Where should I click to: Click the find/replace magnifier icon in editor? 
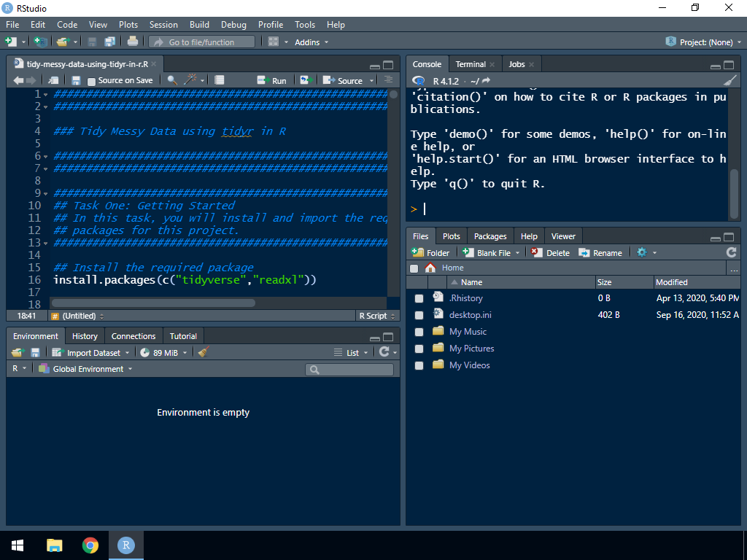pyautogui.click(x=171, y=80)
